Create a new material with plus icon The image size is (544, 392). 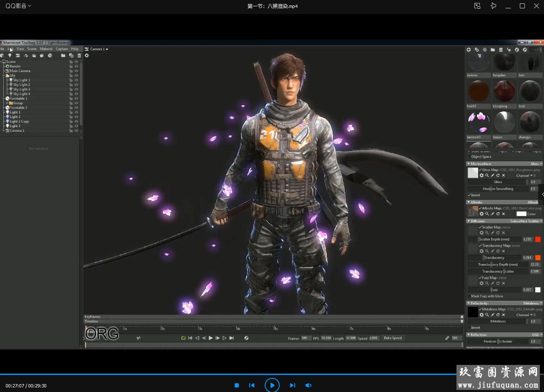click(x=469, y=50)
